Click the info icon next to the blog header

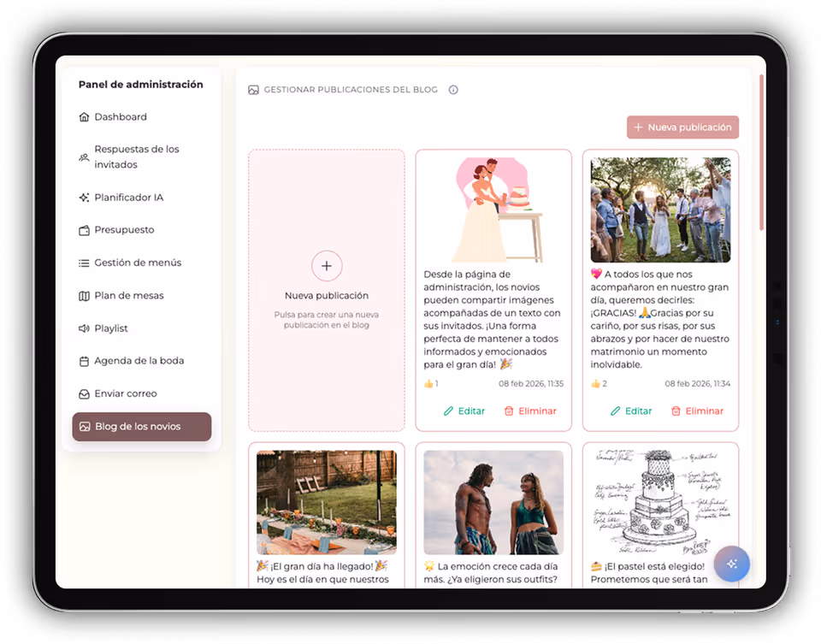coord(453,89)
